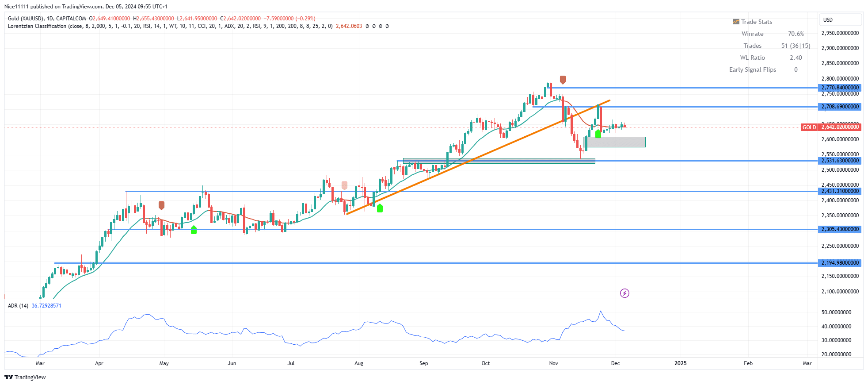Open the purple lightning event icon
Viewport: 868px width, 385px height.
(624, 293)
